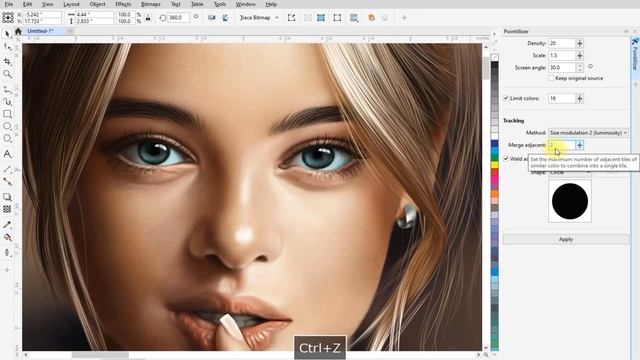The width and height of the screenshot is (640, 360).
Task: Open the Effects menu
Action: coord(123,4)
